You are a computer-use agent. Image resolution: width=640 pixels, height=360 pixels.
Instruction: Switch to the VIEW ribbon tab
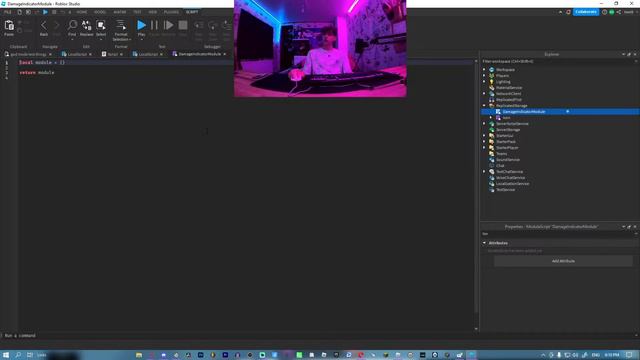click(153, 12)
